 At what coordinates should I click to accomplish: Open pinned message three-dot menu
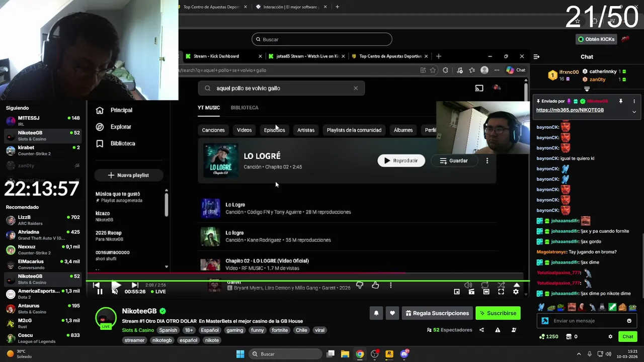point(634,101)
